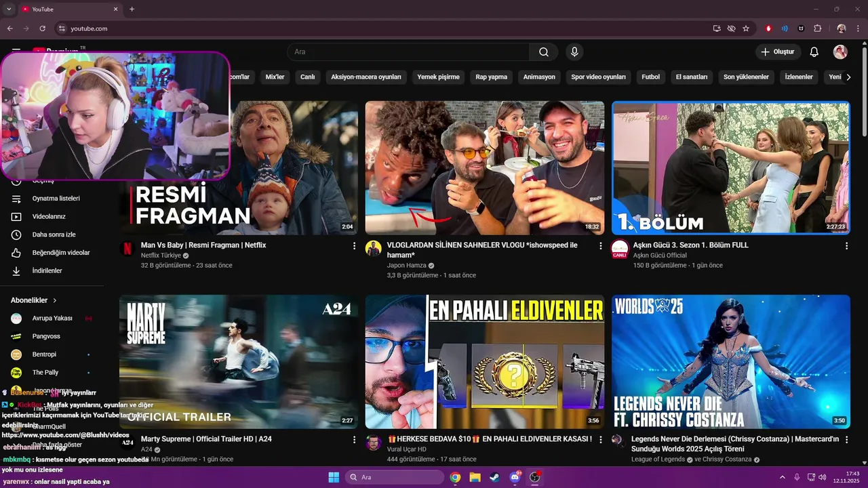Viewport: 868px width, 488px height.
Task: Open the YouTube account avatar menu
Action: (840, 52)
